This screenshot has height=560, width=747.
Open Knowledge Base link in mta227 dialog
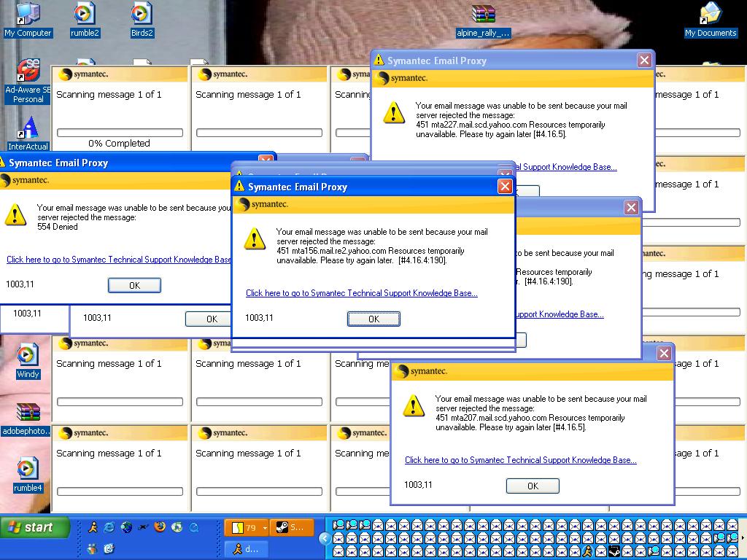tap(566, 167)
